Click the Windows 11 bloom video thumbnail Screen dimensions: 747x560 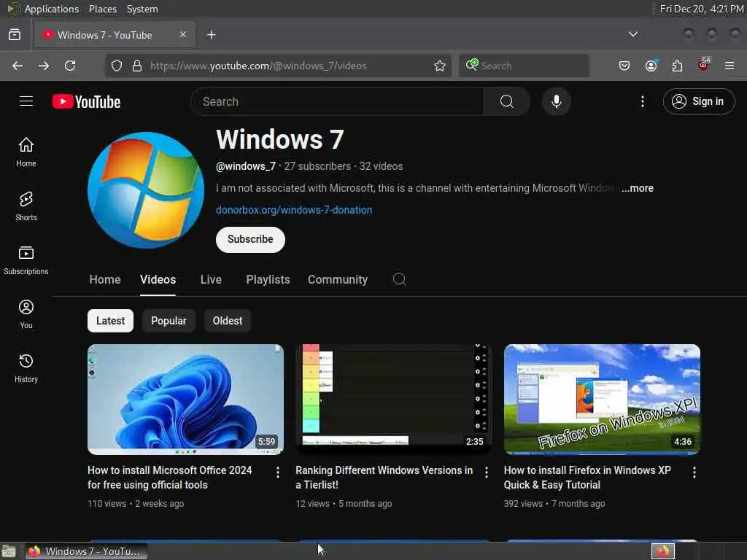coord(185,400)
